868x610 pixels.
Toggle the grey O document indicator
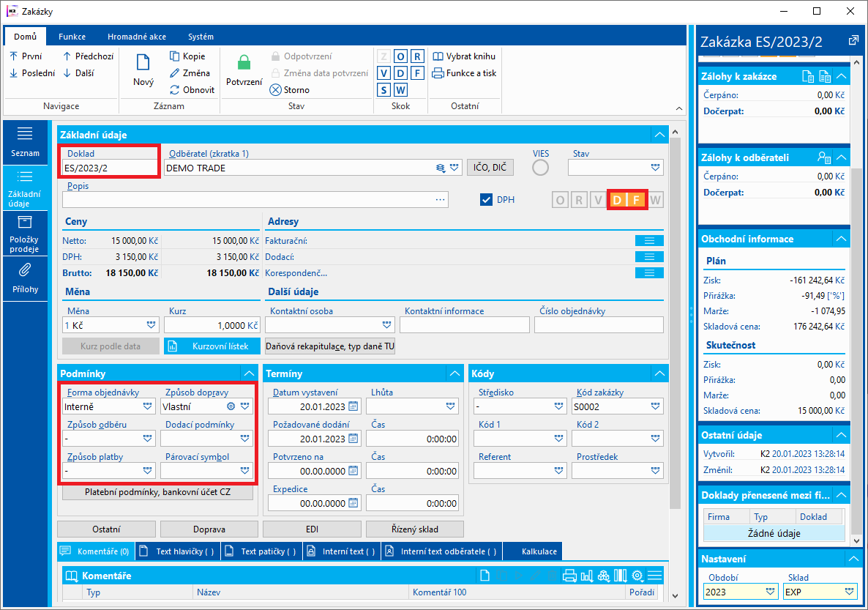[x=560, y=200]
